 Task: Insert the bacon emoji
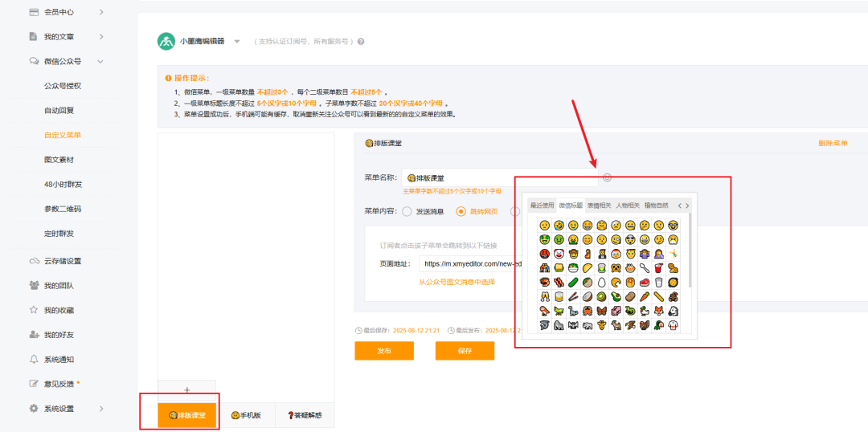pos(558,283)
